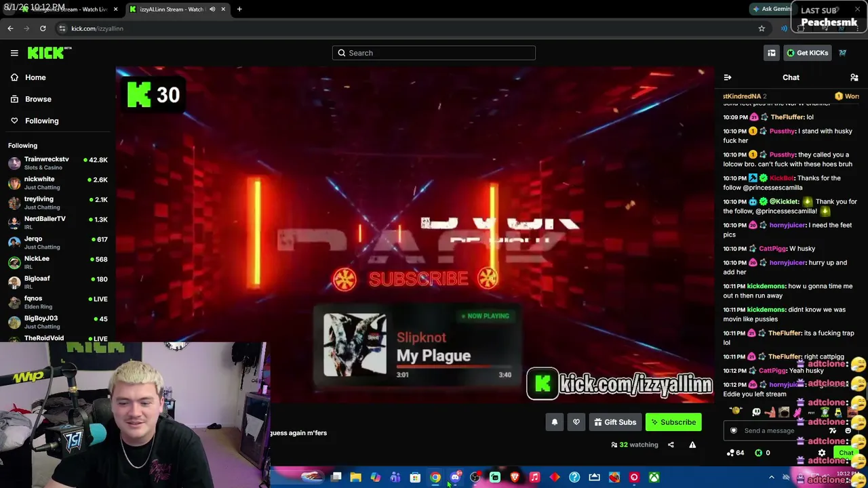Click CattPigg username in W husky message
The height and width of the screenshot is (488, 868).
pyautogui.click(x=772, y=249)
